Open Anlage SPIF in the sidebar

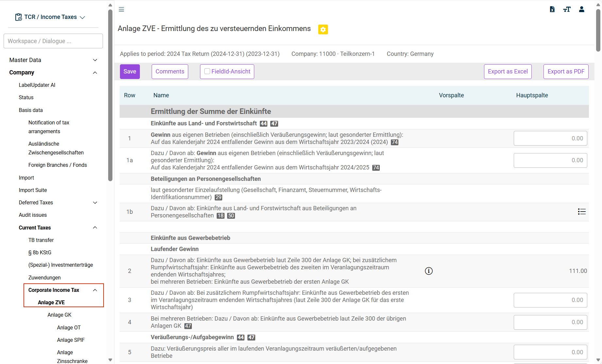point(71,340)
